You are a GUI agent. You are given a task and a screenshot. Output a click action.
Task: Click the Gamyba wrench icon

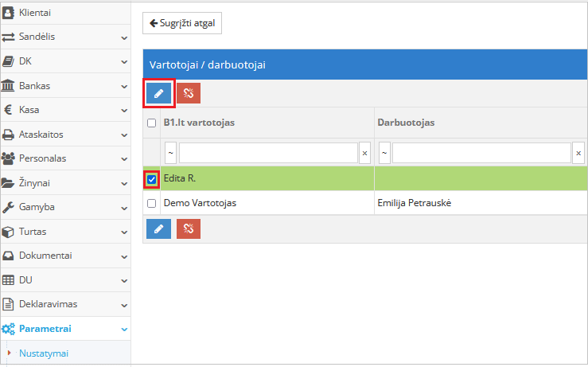(x=9, y=207)
